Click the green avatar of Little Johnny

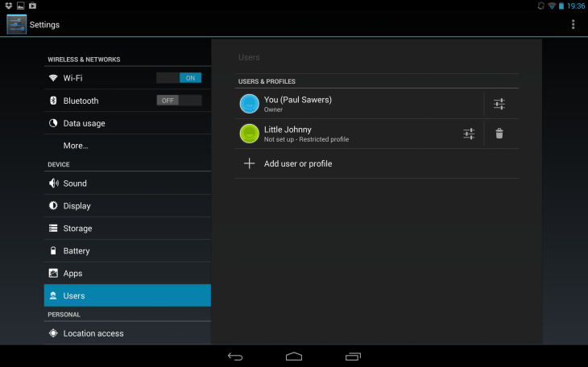pos(250,134)
